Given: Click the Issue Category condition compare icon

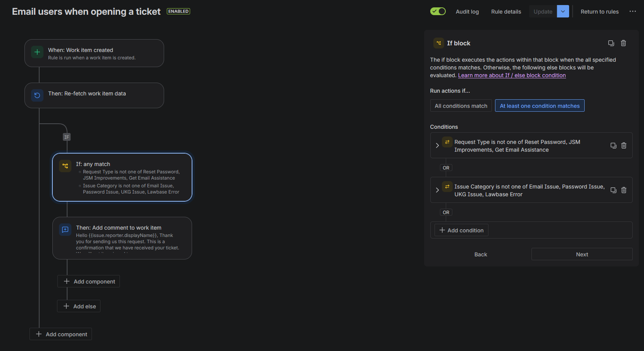Looking at the screenshot, I should (447, 187).
